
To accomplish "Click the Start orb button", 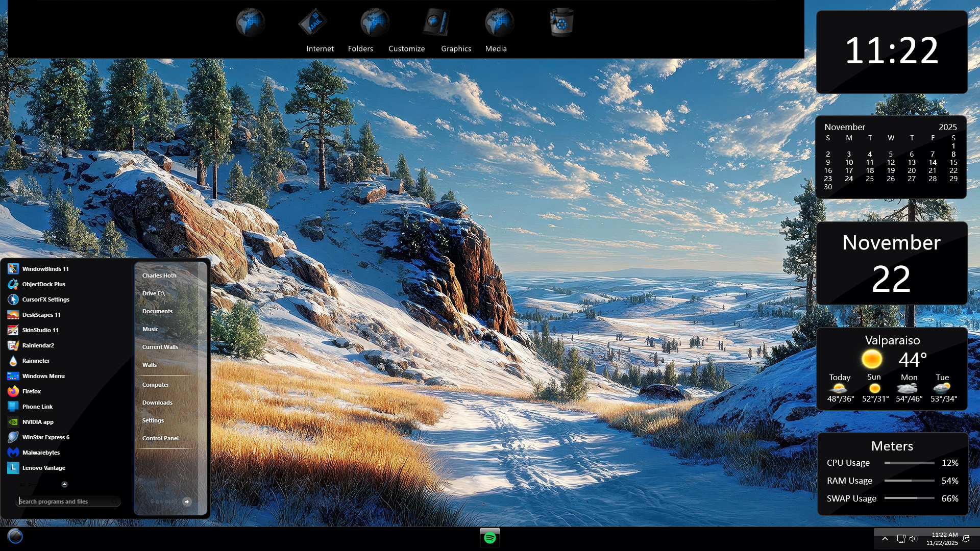I will point(15,536).
